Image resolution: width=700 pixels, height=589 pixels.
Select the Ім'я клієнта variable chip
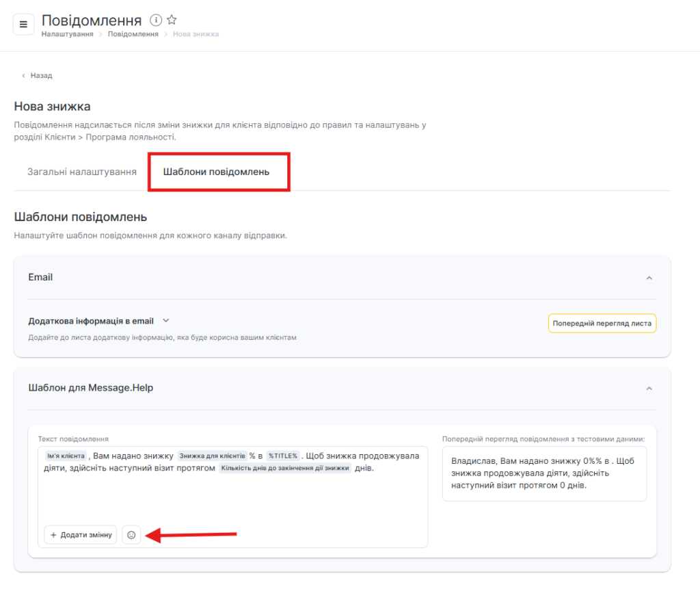tap(66, 456)
